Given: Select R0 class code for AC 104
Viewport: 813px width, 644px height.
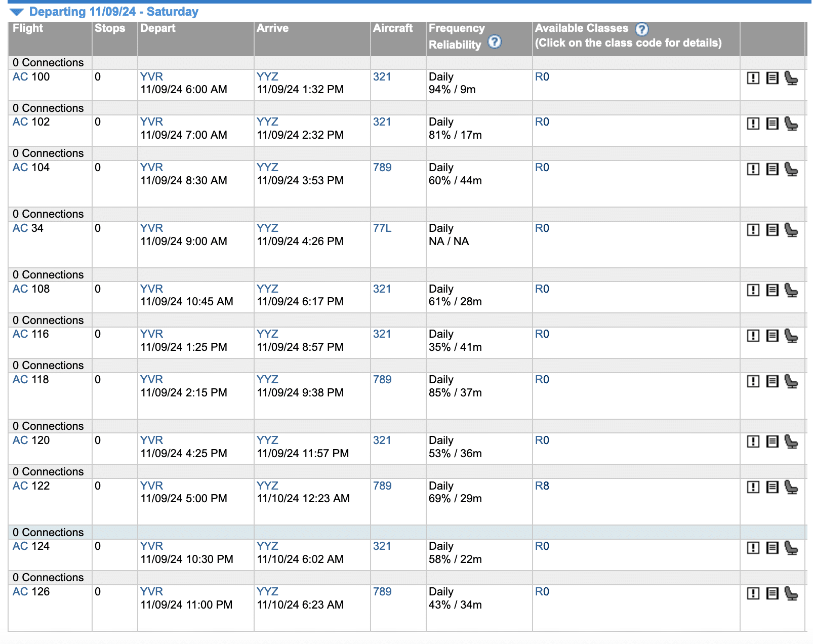Looking at the screenshot, I should [x=542, y=168].
